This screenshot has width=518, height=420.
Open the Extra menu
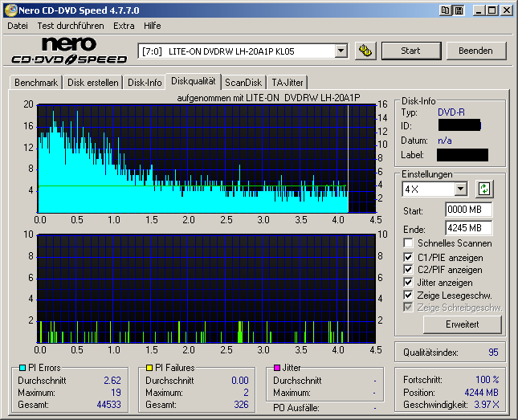(x=124, y=26)
